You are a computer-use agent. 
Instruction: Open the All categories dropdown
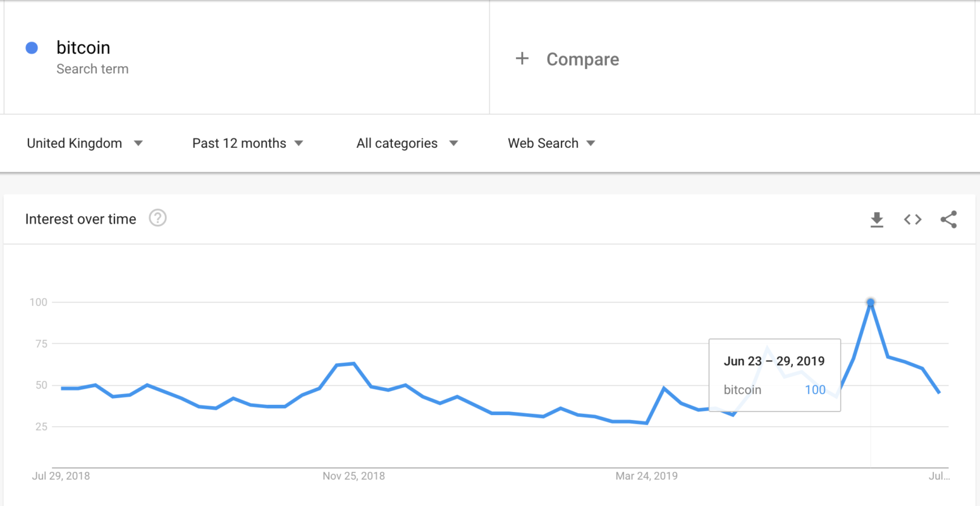tap(407, 143)
